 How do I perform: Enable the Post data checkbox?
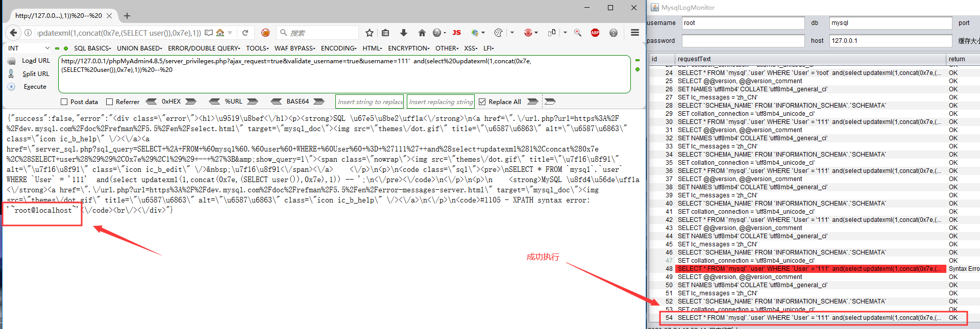click(x=64, y=102)
